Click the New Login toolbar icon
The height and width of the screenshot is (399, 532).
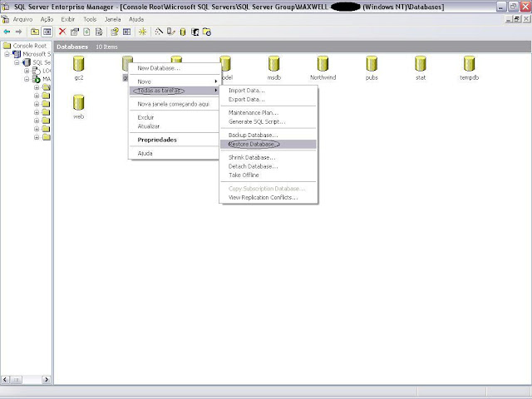tap(195, 32)
